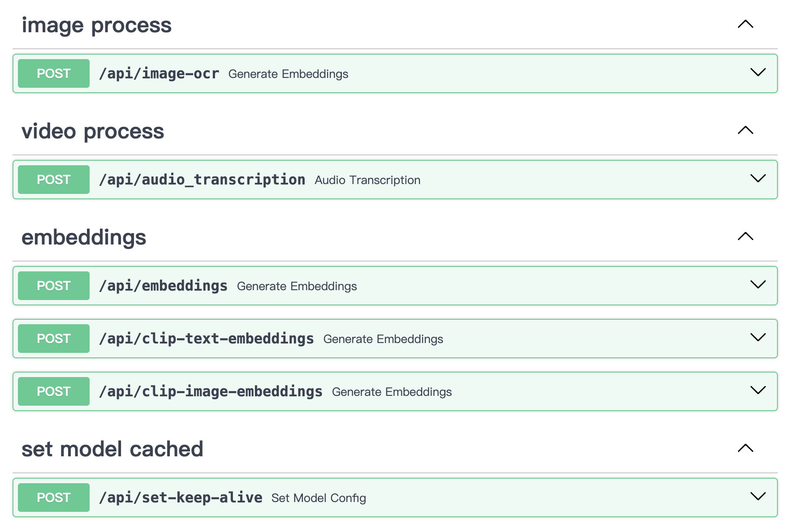Expand the /api/embeddings endpoint arrow

(758, 285)
